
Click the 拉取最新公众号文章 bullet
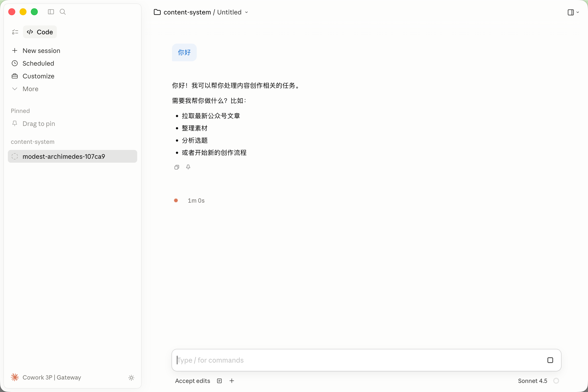pos(211,116)
